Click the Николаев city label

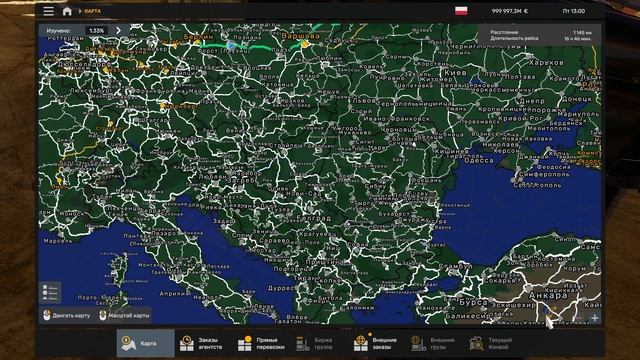[501, 144]
